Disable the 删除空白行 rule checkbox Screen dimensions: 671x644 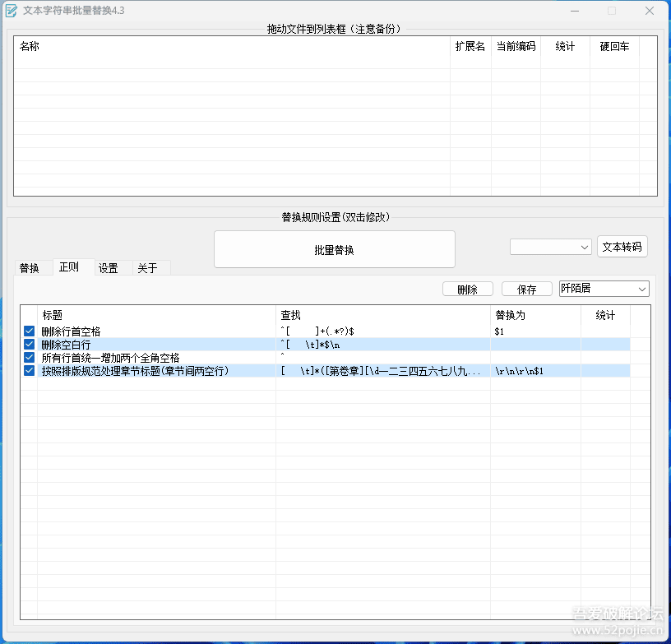pos(30,345)
